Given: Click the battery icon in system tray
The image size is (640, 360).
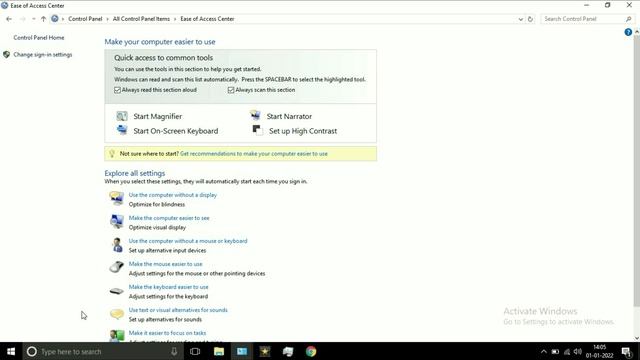Looking at the screenshot, I should click(x=555, y=351).
